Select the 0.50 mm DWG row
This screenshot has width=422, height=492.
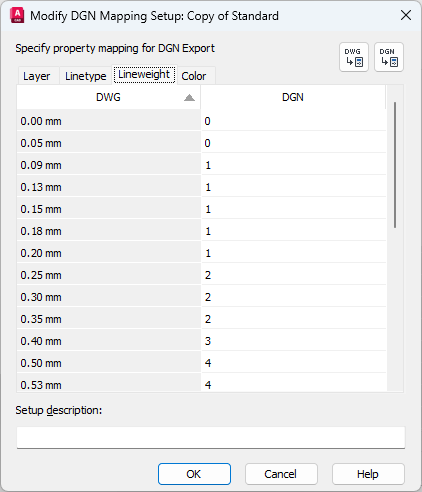point(109,363)
